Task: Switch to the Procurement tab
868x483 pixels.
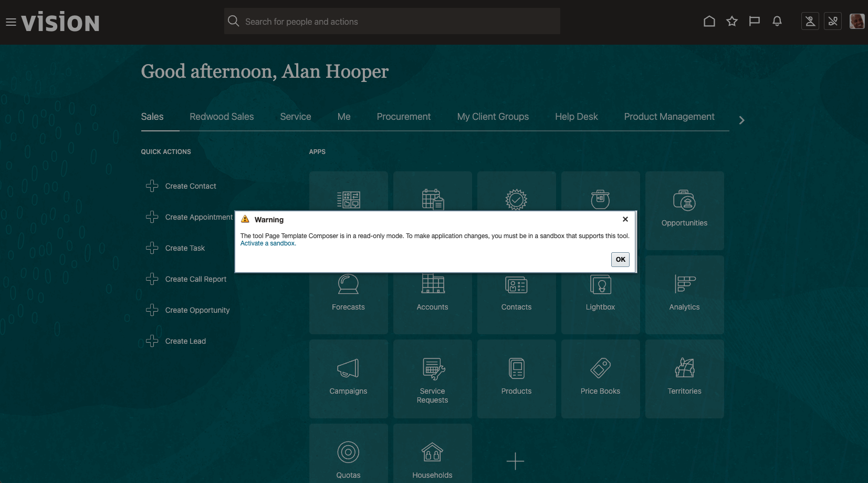Action: tap(403, 117)
